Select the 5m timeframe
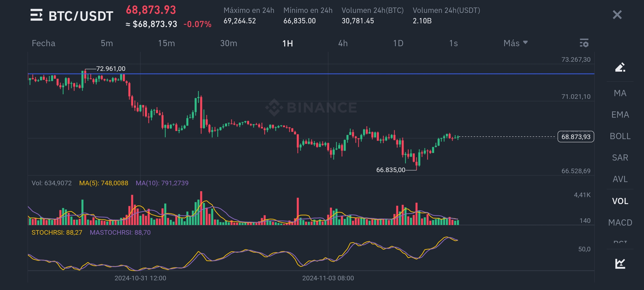 pyautogui.click(x=107, y=43)
